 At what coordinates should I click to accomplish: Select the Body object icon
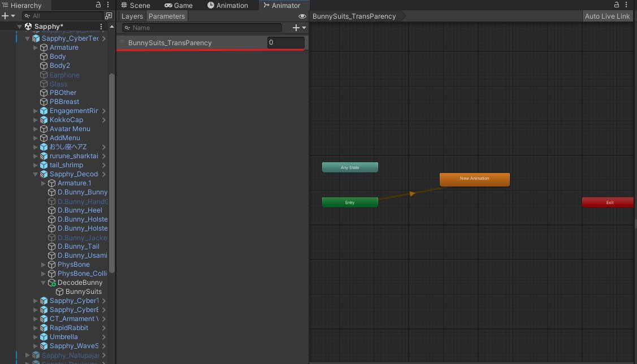[44, 57]
